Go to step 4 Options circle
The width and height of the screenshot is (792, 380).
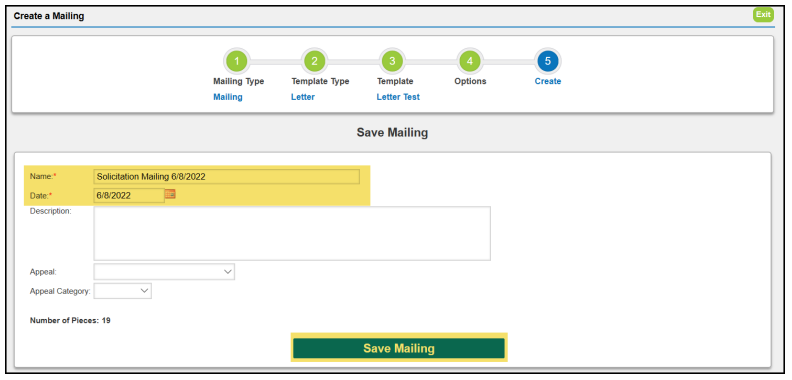coord(470,62)
